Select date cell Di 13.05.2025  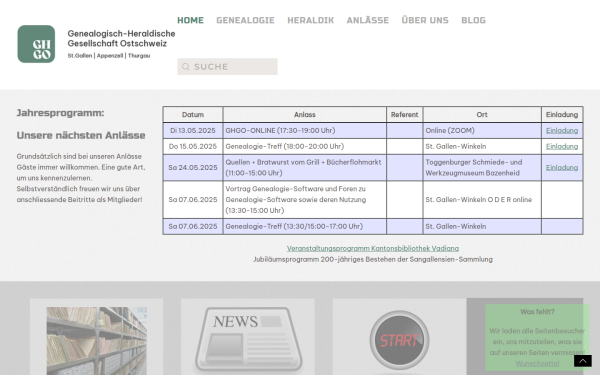tap(193, 130)
